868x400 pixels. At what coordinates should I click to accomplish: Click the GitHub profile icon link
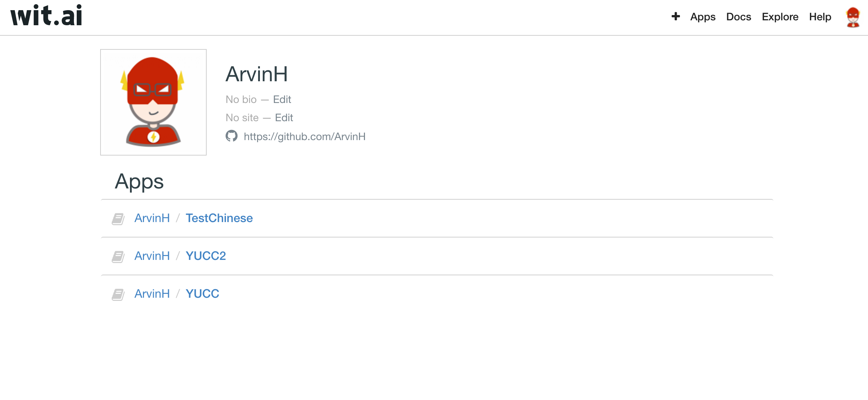232,136
